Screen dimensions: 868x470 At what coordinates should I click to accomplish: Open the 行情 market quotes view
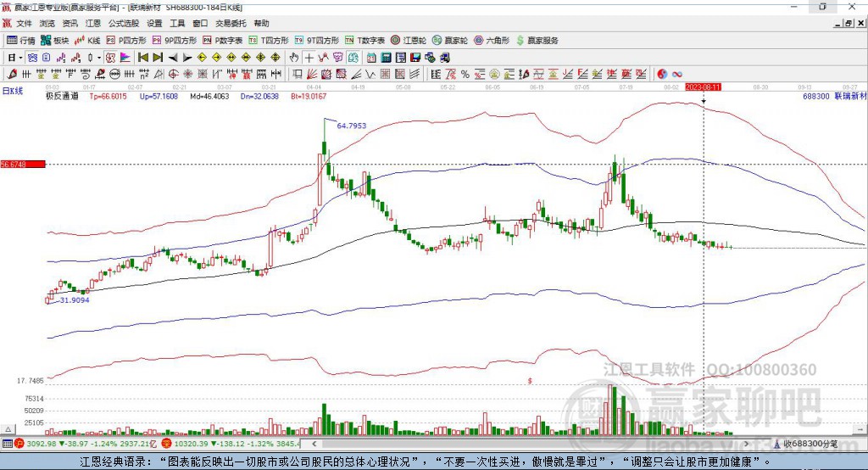[21, 41]
